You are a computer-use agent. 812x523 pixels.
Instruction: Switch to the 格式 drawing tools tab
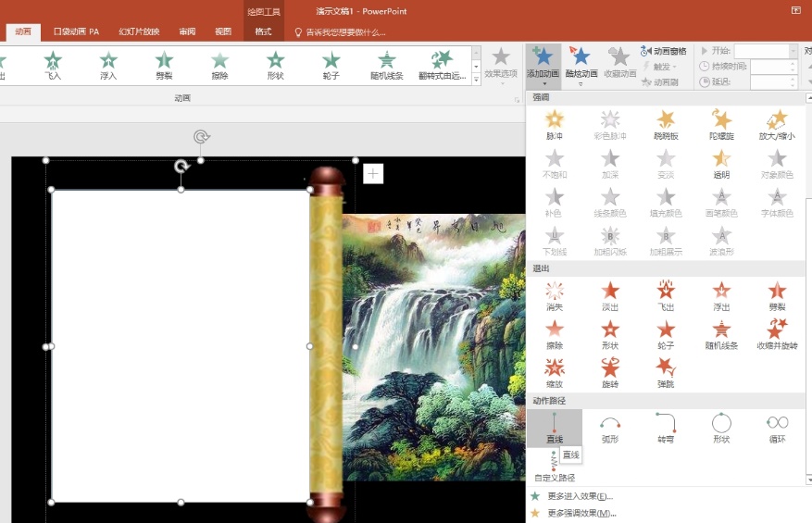tap(263, 31)
